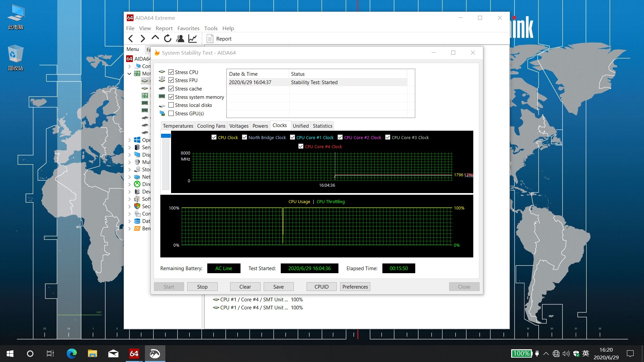Expand the Computer tree node
The width and height of the screenshot is (644, 362).
tap(129, 66)
